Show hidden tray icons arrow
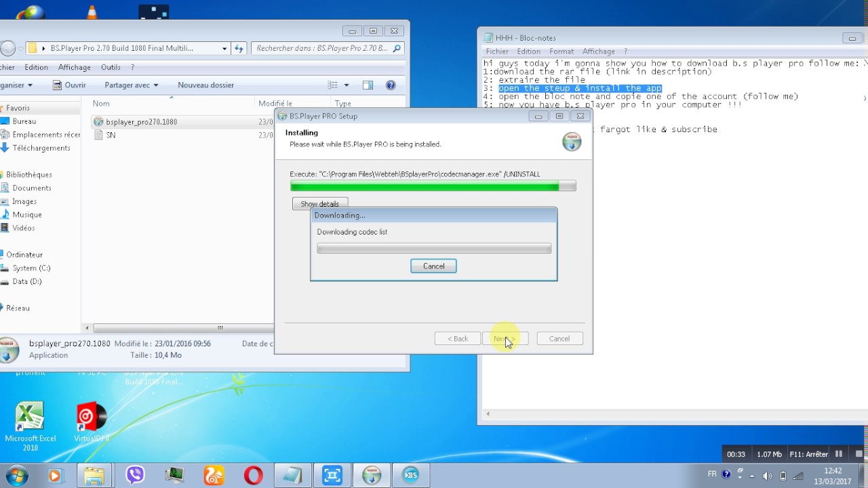This screenshot has height=488, width=868. pos(752,476)
